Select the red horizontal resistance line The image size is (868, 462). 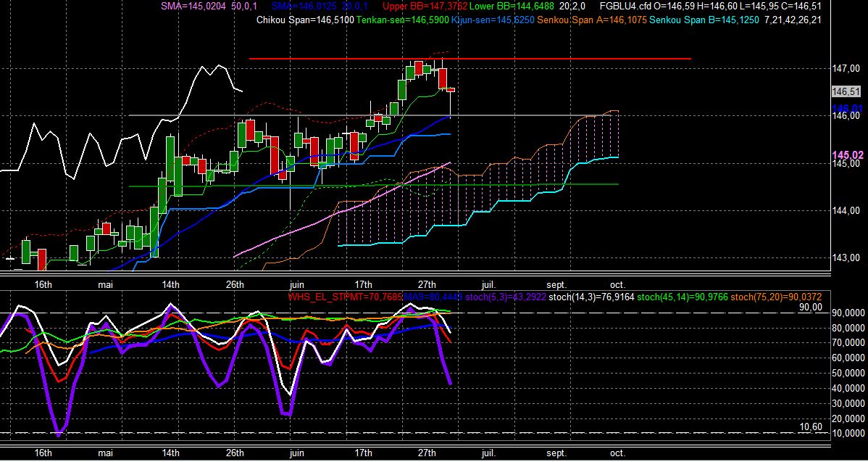coord(470,58)
